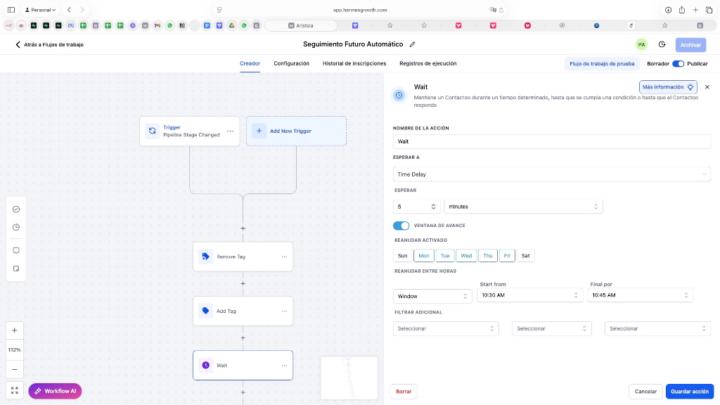Edit workflow name with pencil icon
Viewport: 720px width, 405px height.
pos(412,44)
